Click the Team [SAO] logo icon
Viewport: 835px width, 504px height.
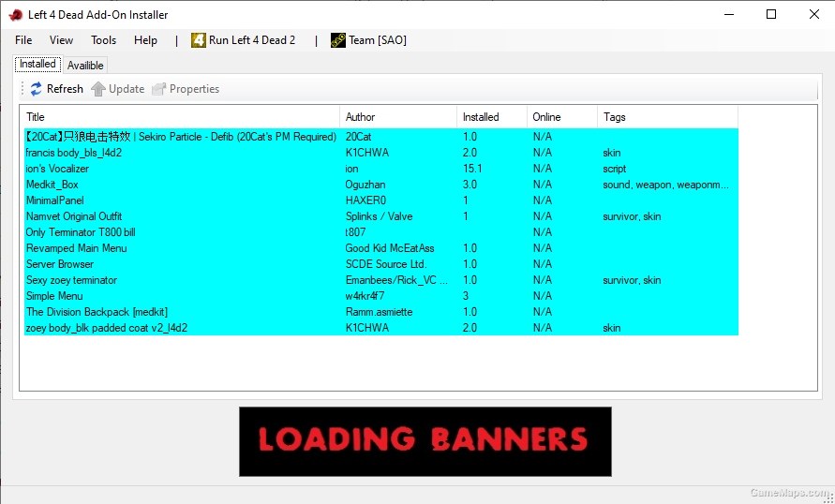coord(338,40)
